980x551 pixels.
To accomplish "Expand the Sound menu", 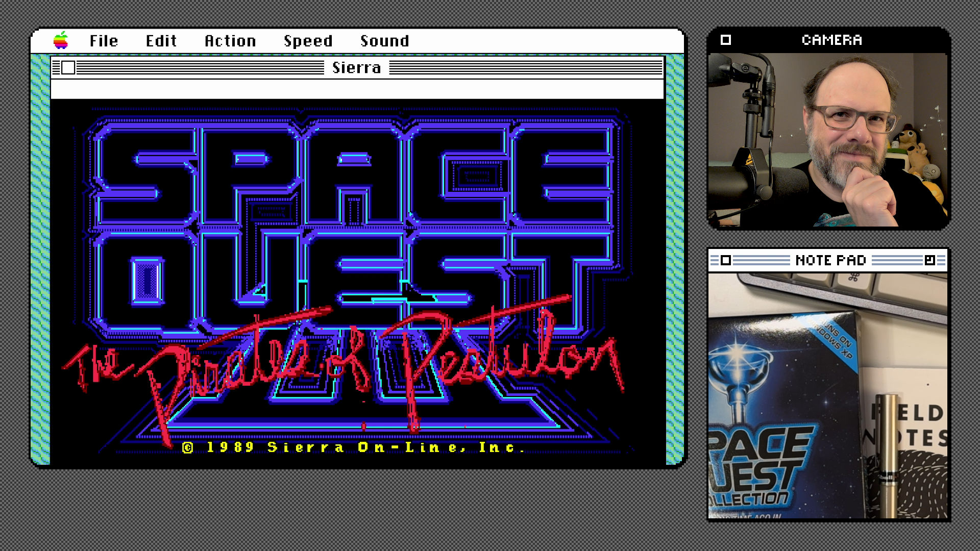I will [x=384, y=41].
